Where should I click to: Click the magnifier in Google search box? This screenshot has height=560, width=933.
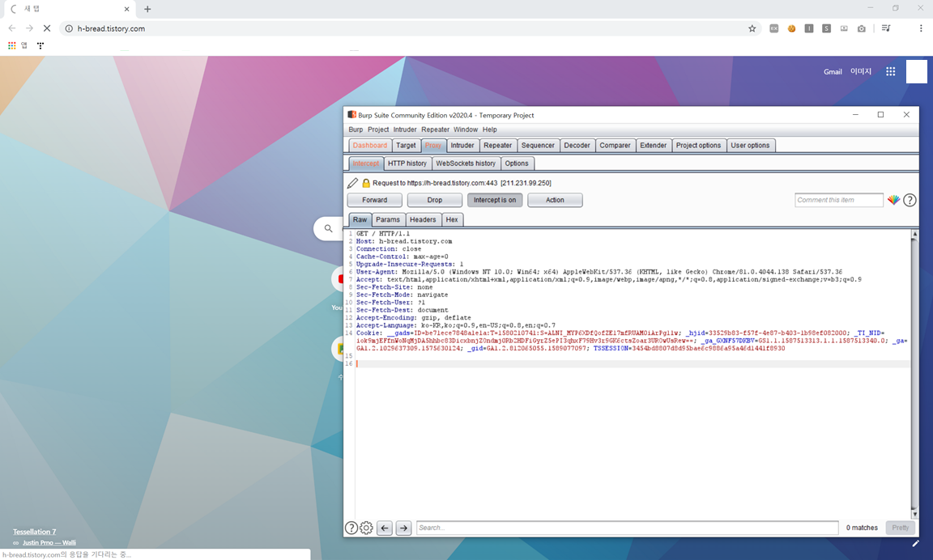329,228
